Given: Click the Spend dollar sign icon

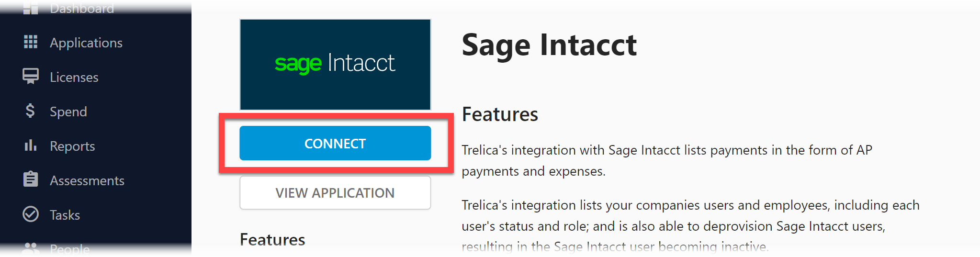Looking at the screenshot, I should pyautogui.click(x=30, y=111).
